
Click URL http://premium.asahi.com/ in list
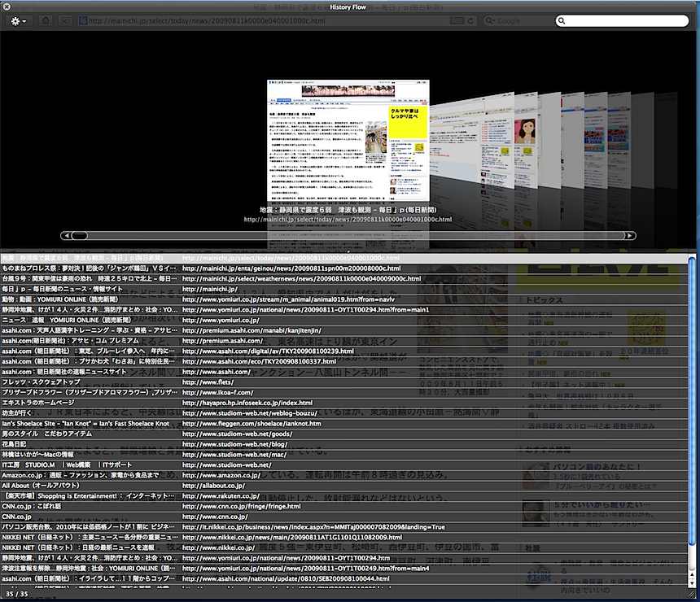point(223,341)
